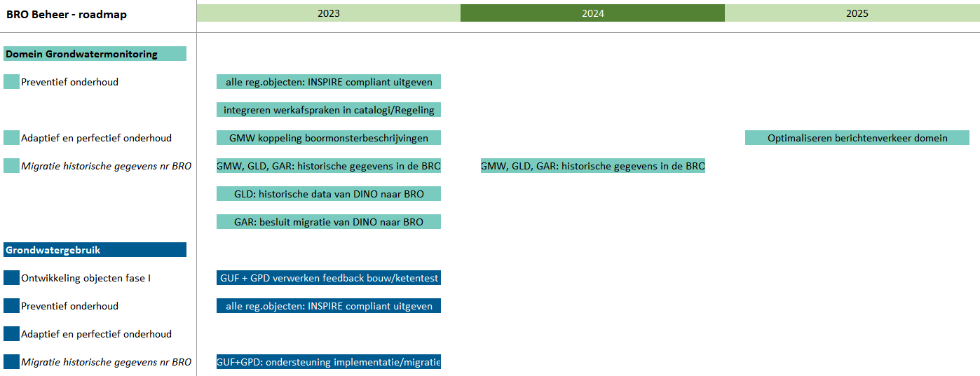Image resolution: width=980 pixels, height=376 pixels.
Task: Select the teal INSPIRE compliant uitgeven bar
Action: (329, 82)
